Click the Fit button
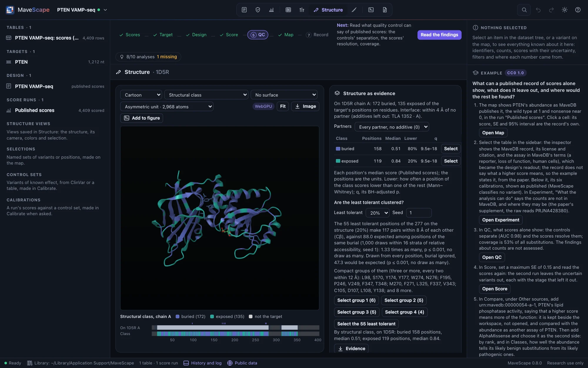588x368 pixels. tap(283, 106)
